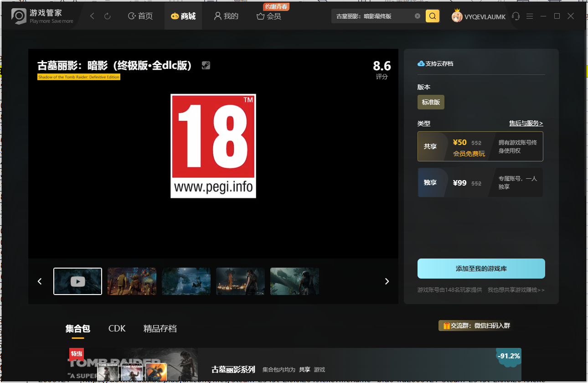Viewport: 588px width, 383px height.
Task: Select the jungle tree screenshot thumbnail
Action: 294,281
